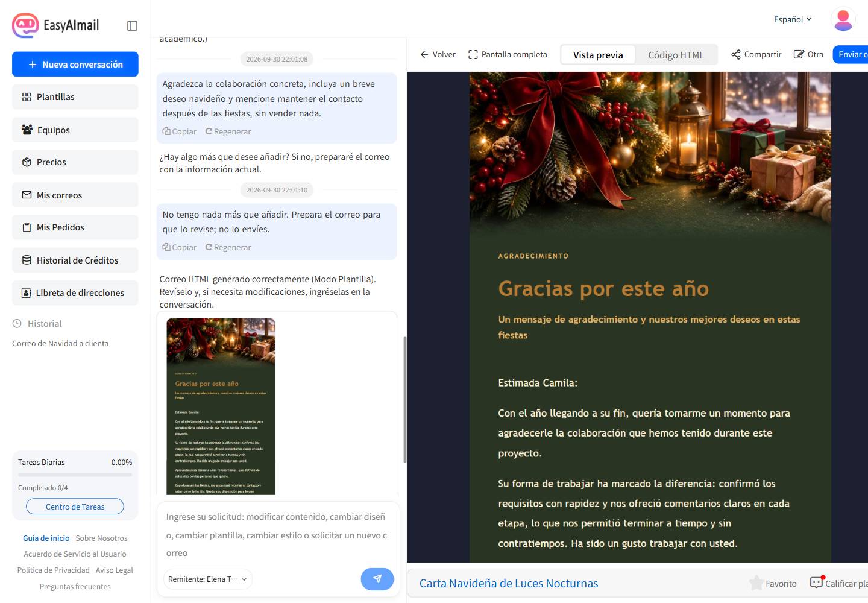Open the Español language dropdown
Viewport: 868px width, 603px height.
point(793,19)
